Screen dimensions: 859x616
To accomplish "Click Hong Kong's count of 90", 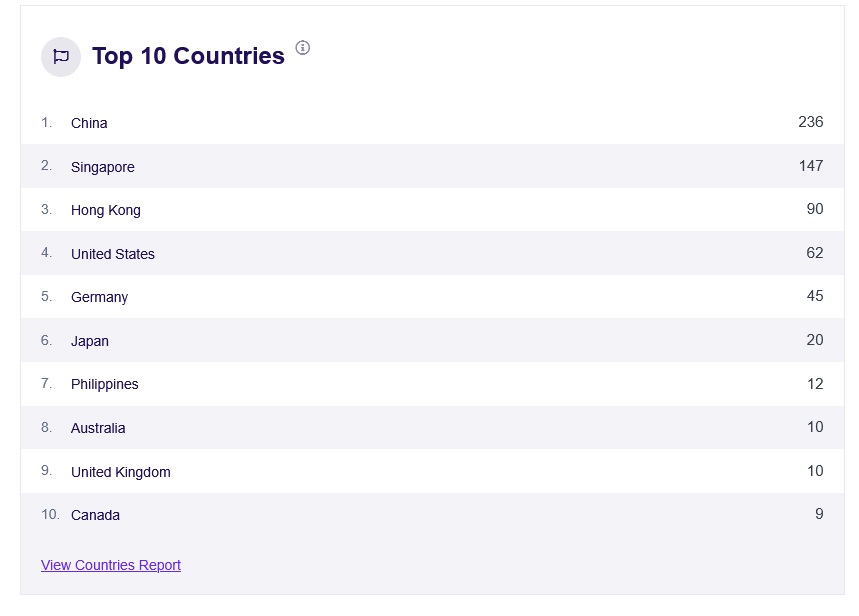I will pyautogui.click(x=814, y=209).
